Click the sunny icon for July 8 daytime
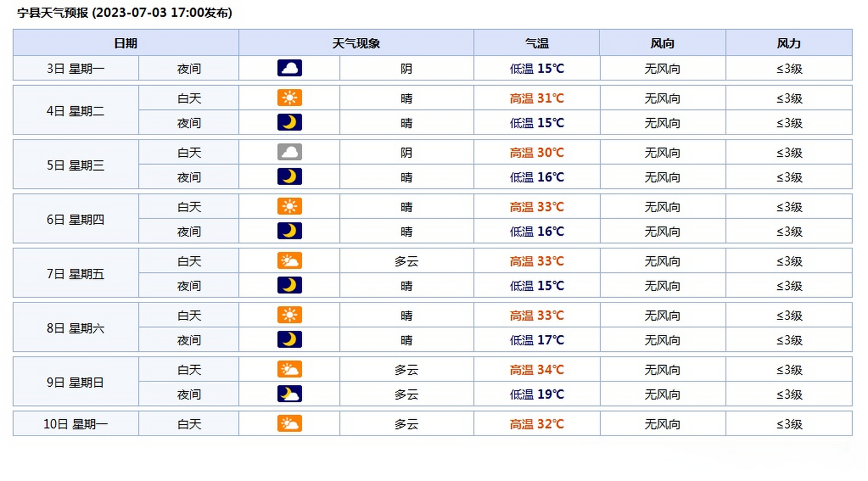 [x=289, y=315]
